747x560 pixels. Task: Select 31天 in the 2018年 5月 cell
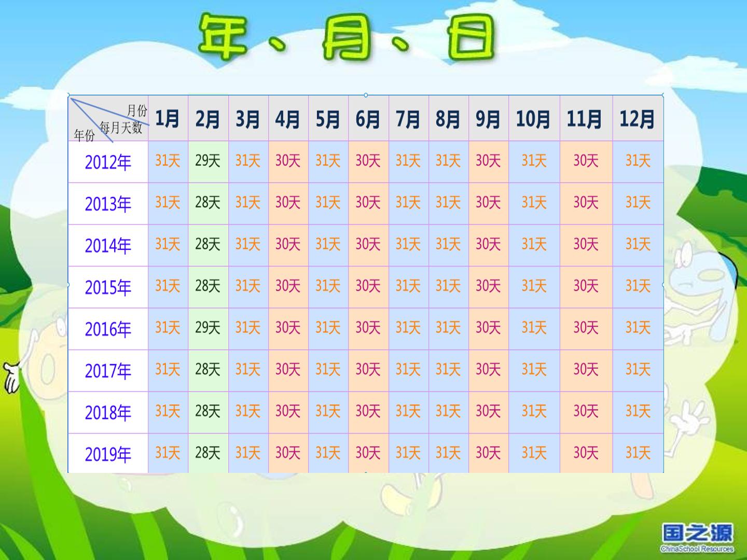coord(328,411)
